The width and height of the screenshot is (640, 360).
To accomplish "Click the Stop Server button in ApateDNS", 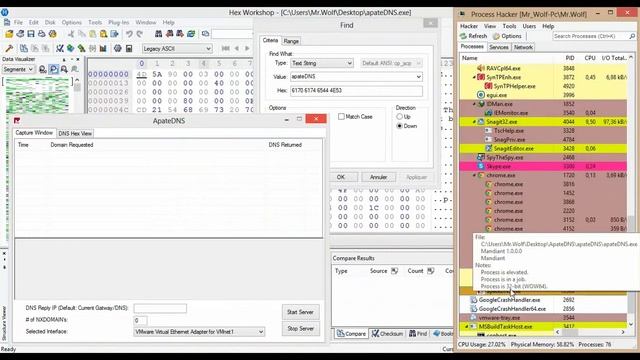I will (x=300, y=329).
